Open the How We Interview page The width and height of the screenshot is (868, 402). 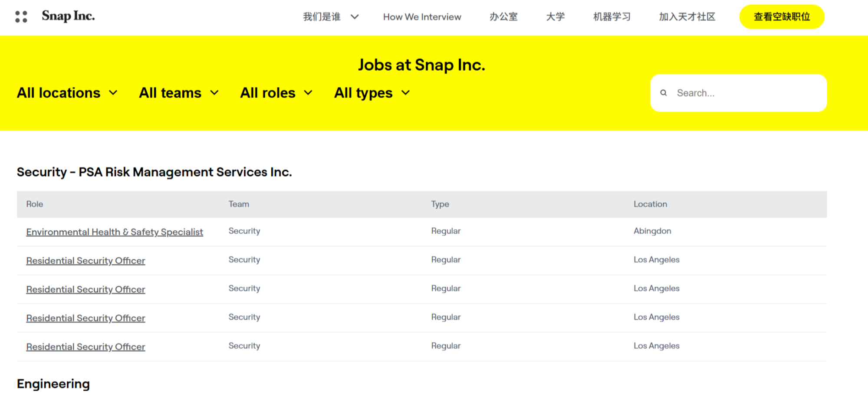click(x=422, y=17)
